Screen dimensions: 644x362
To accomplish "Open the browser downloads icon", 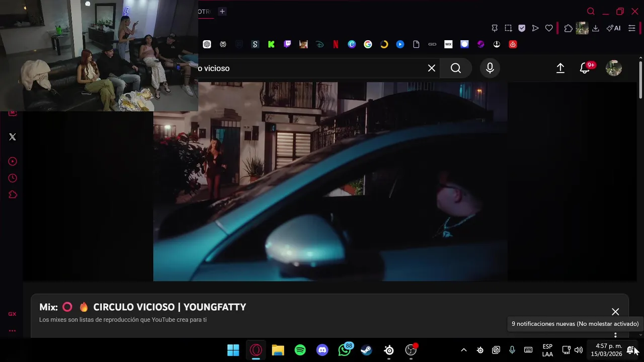I will click(596, 28).
